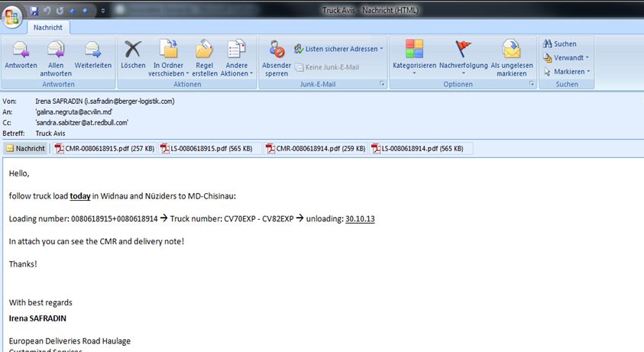Click recipient galina.negruta@acvilin.md

pos(74,111)
